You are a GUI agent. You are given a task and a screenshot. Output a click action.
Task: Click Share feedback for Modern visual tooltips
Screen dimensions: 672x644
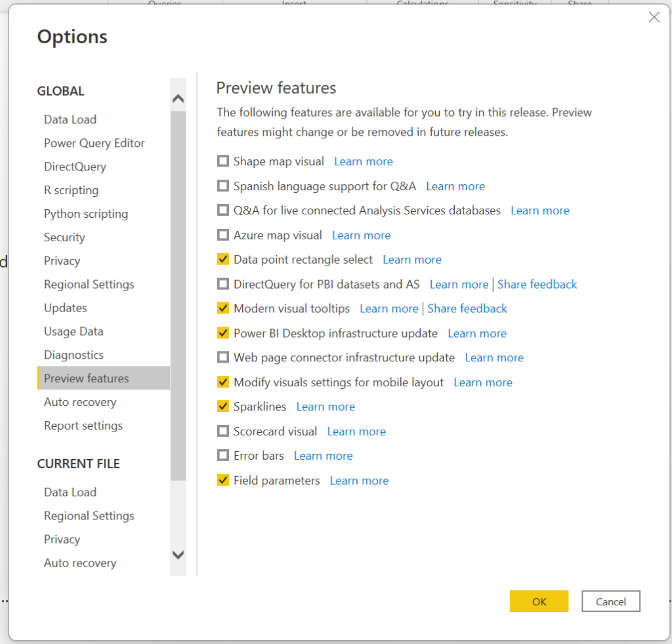click(467, 308)
